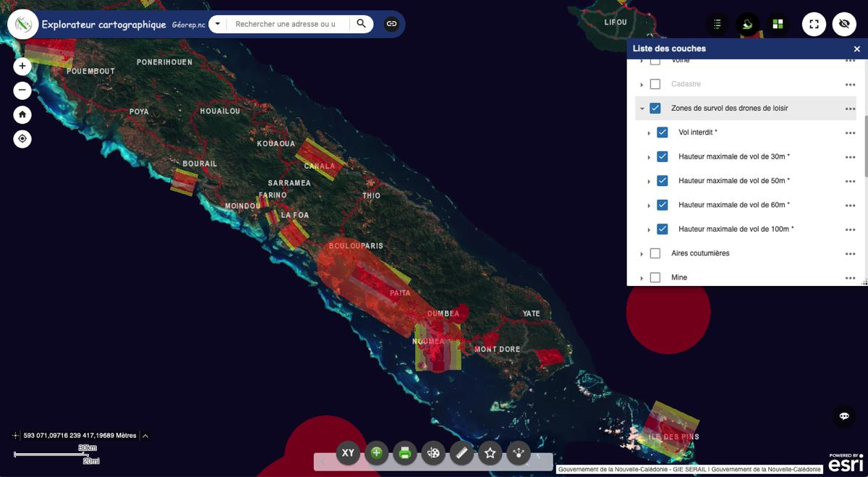
Task: Click the LIFOU label on the map
Action: pyautogui.click(x=616, y=22)
